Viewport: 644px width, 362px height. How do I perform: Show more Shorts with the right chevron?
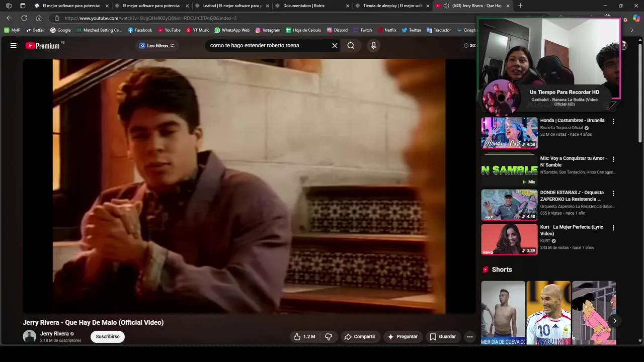[614, 321]
